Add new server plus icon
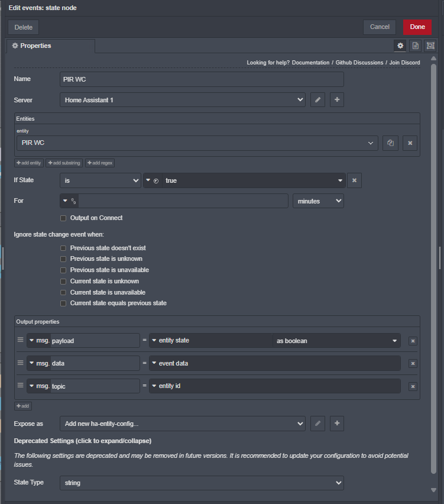444x504 pixels. pos(337,99)
